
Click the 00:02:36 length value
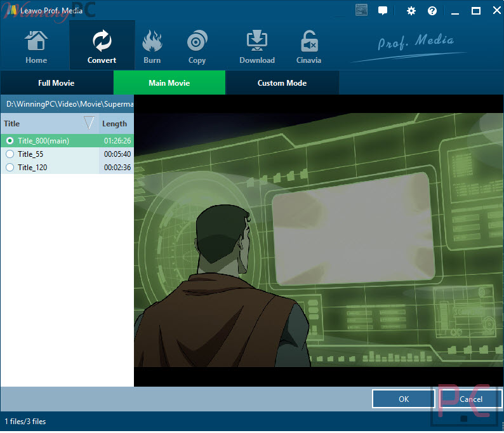tap(117, 167)
